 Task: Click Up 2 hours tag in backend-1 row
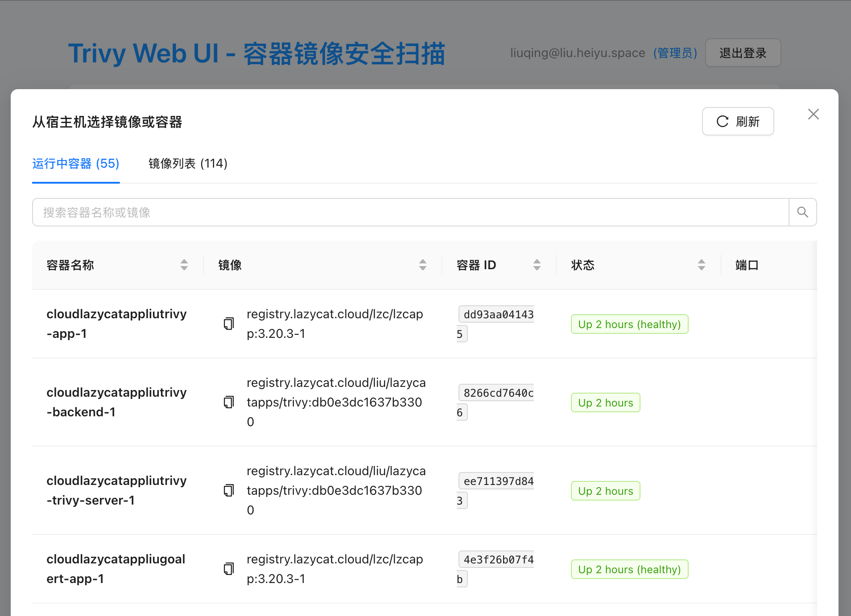[605, 402]
